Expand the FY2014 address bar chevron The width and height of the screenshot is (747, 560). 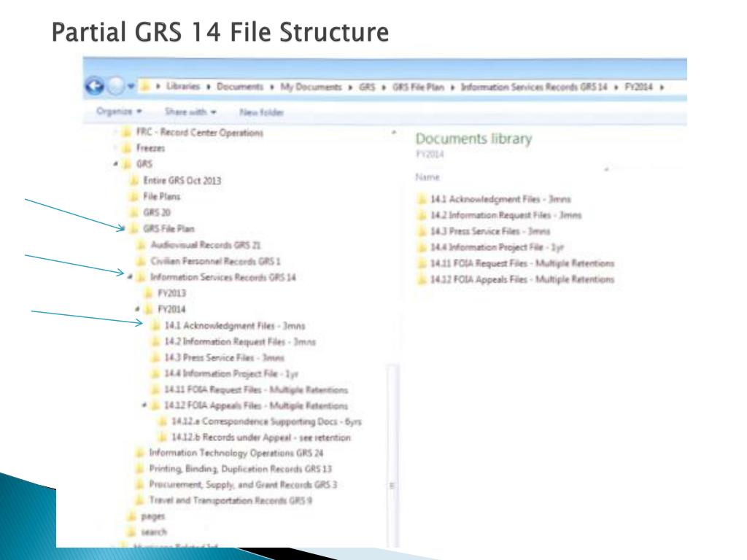point(662,87)
